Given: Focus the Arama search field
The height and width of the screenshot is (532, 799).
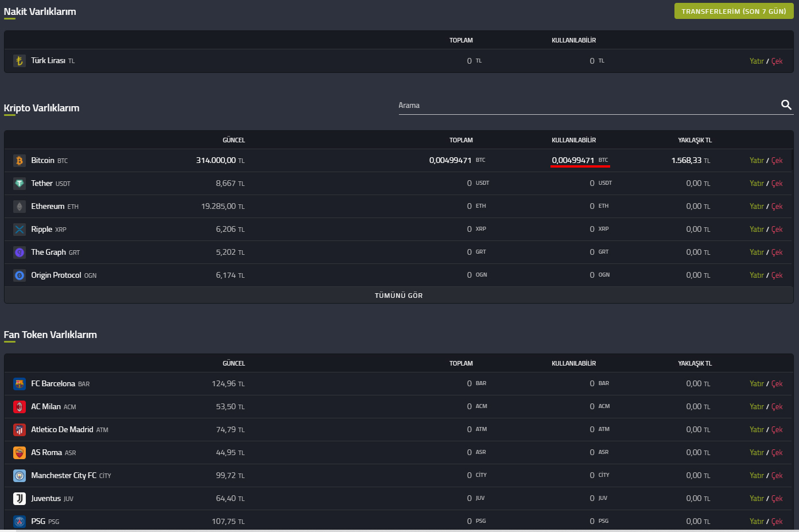Looking at the screenshot, I should point(585,106).
